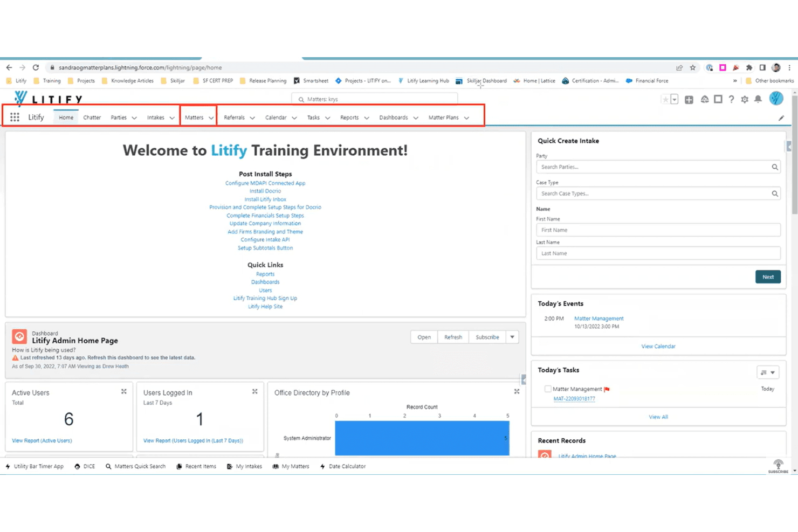Open the browser Extensions puzzle icon
The width and height of the screenshot is (798, 532).
coord(749,67)
